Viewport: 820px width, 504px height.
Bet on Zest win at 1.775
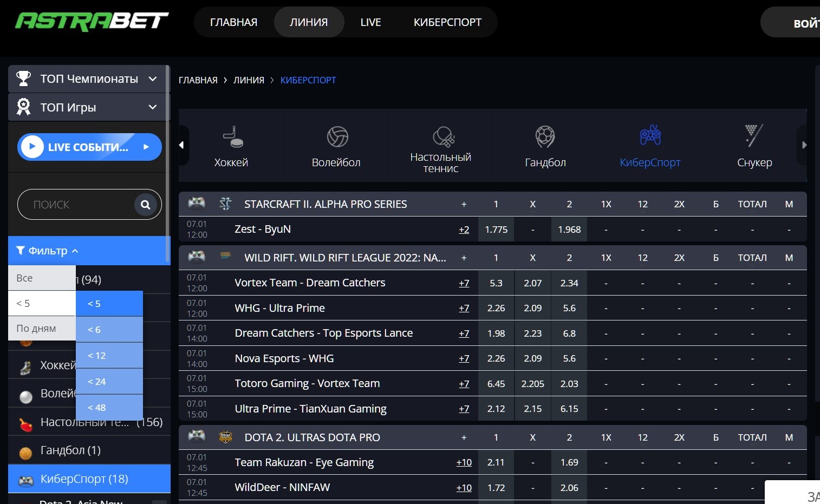pos(496,230)
